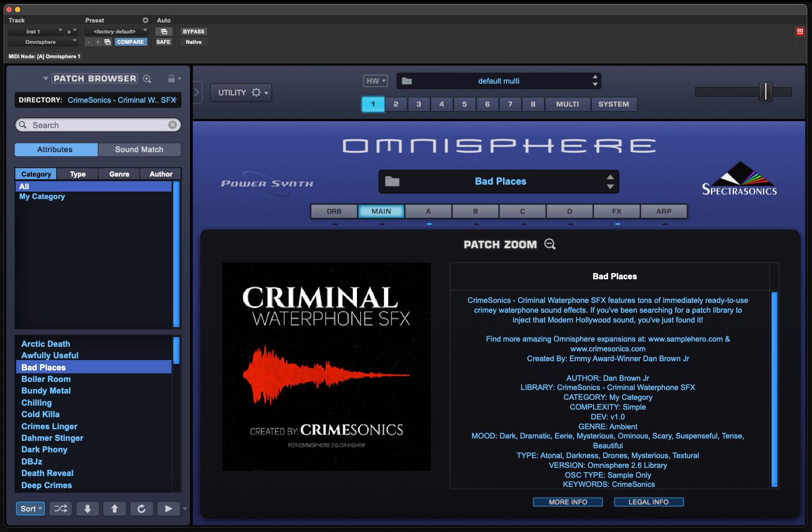This screenshot has width=812, height=532.
Task: Switch to part 2 tab
Action: (x=396, y=104)
